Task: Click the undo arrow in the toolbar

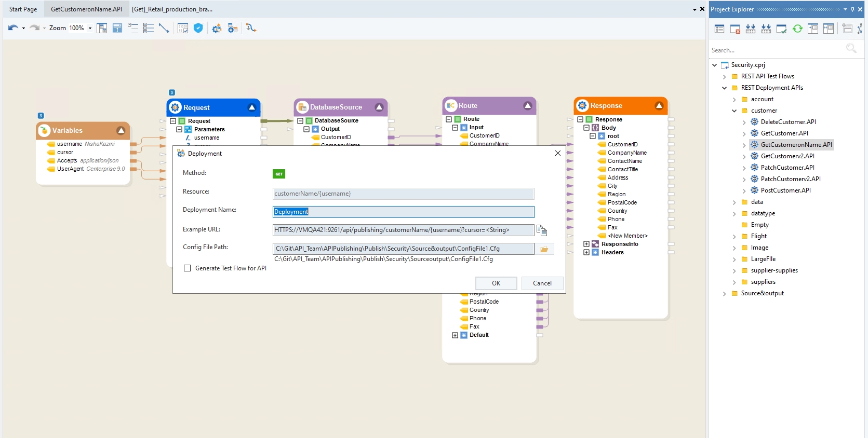Action: tap(13, 28)
